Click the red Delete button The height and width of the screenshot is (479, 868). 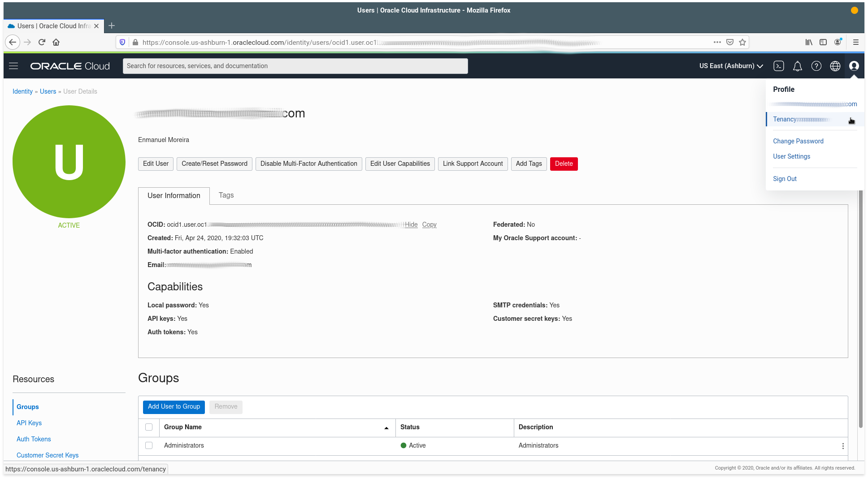click(564, 164)
